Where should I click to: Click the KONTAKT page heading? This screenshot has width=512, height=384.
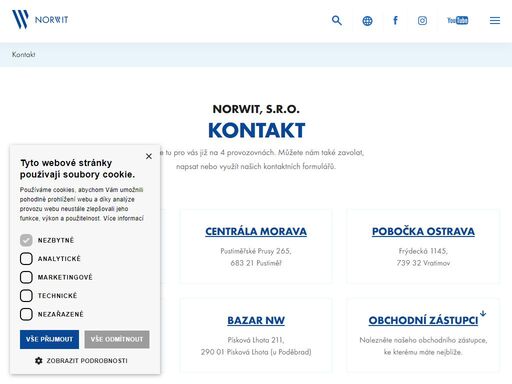pos(257,130)
